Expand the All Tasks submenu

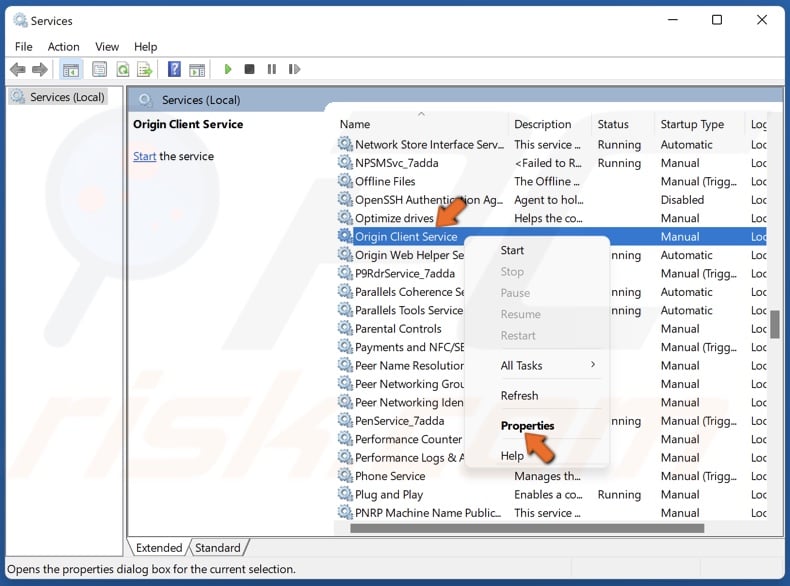[x=537, y=366]
